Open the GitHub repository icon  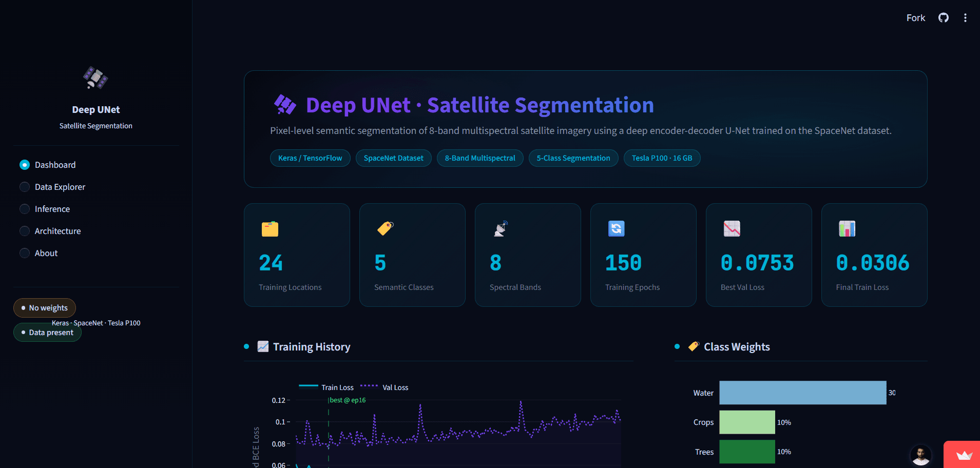(944, 18)
